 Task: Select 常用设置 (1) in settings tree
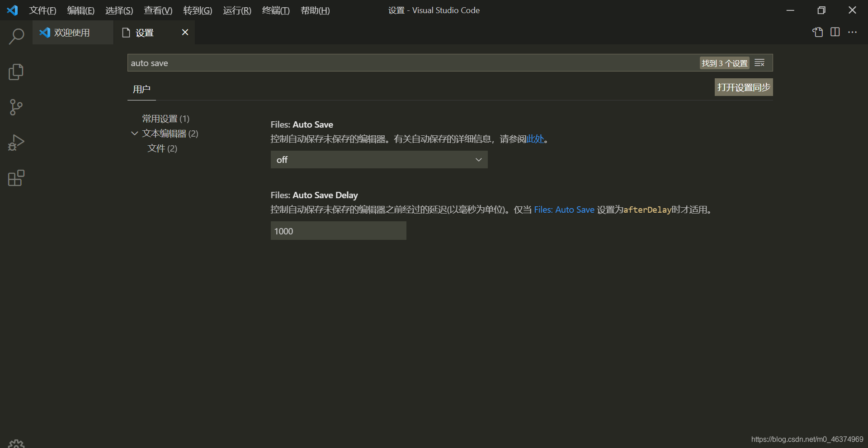tap(165, 119)
